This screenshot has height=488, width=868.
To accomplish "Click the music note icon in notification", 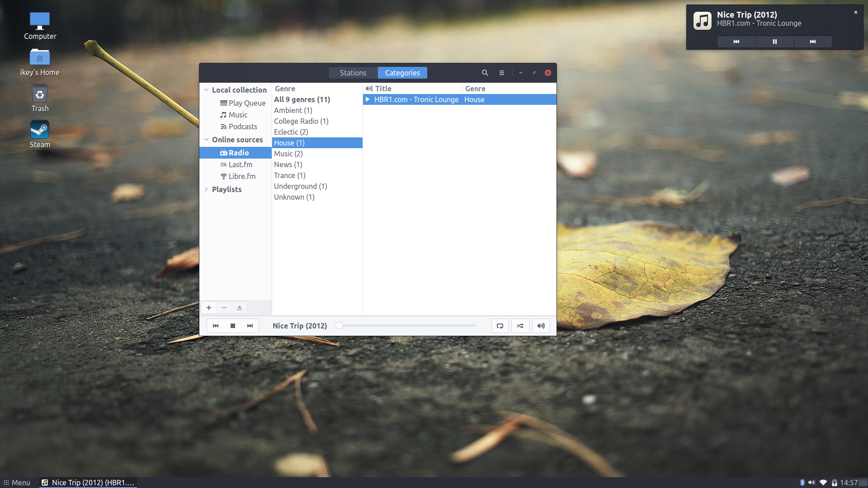I will pyautogui.click(x=703, y=20).
